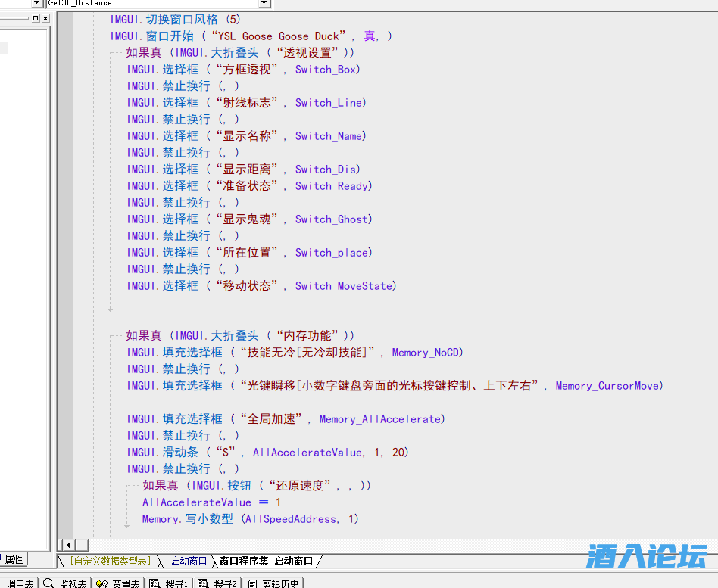Collapse the 透视设置 如果真 block
The height and width of the screenshot is (588, 718).
[x=111, y=53]
